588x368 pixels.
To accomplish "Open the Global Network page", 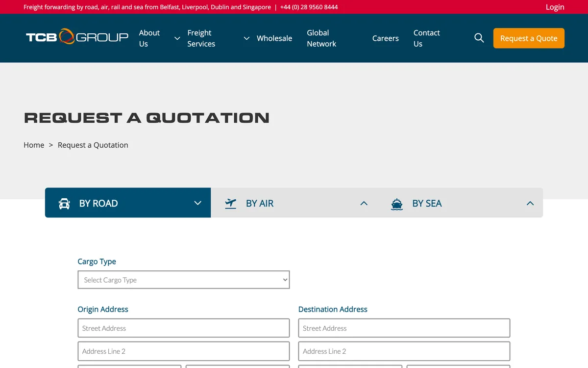I will tap(321, 38).
